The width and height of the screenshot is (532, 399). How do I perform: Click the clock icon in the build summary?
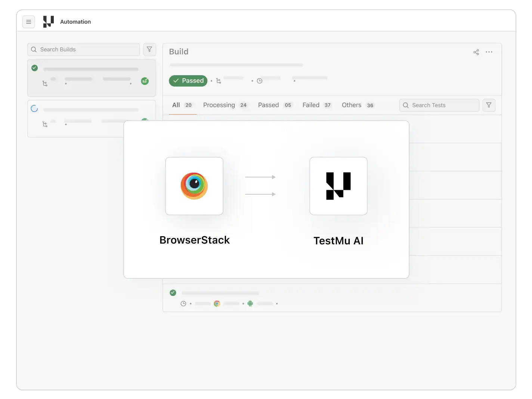click(260, 81)
